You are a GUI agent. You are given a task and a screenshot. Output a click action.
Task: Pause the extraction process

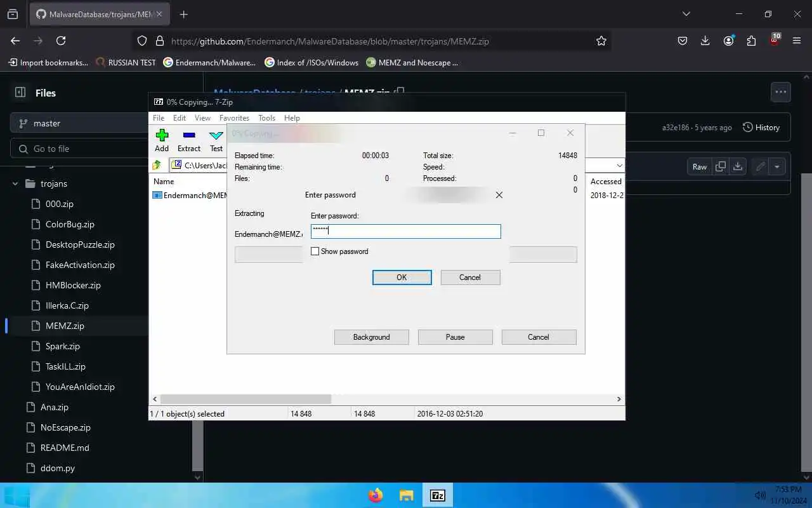click(455, 337)
